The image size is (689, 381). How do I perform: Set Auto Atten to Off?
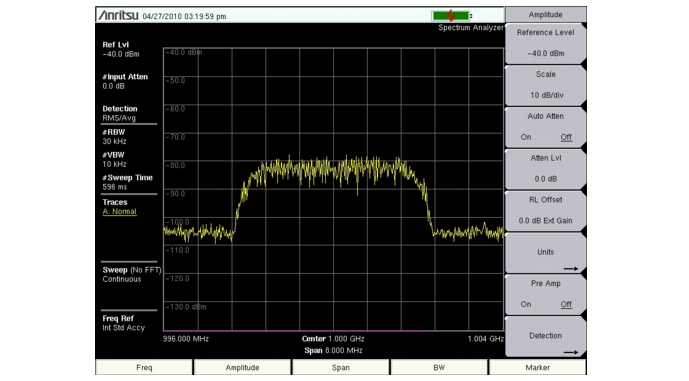(x=566, y=137)
